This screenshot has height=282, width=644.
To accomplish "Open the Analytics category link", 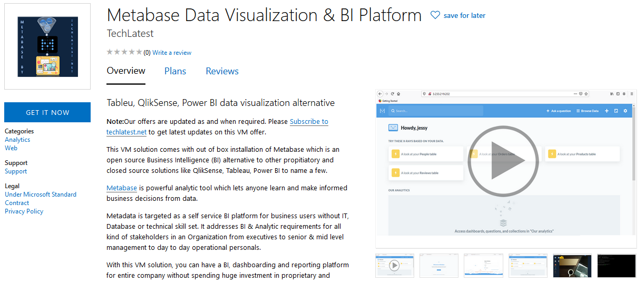I will click(x=17, y=140).
